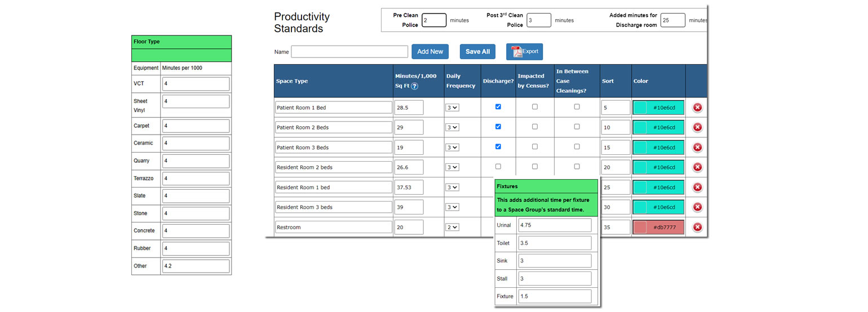The width and height of the screenshot is (868, 312).
Task: Open Daily Frequency dropdown for Patient Room 1 Bed
Action: (452, 108)
